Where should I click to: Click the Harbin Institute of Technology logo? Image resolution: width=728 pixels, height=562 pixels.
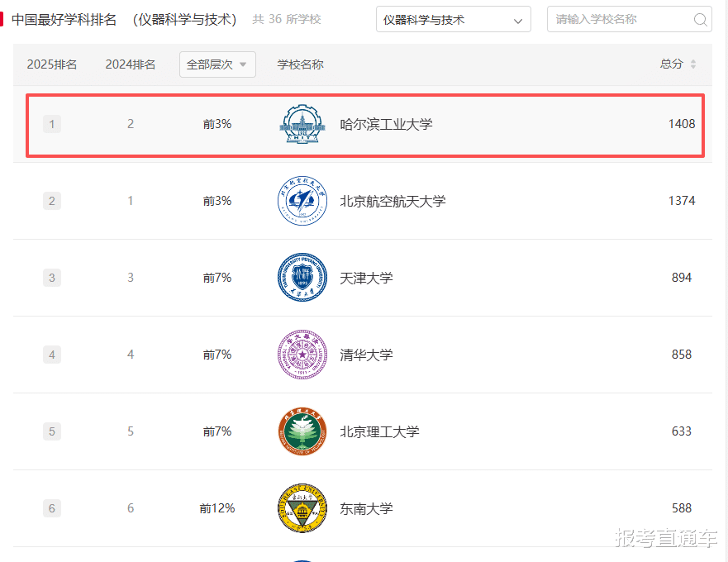[x=302, y=125]
